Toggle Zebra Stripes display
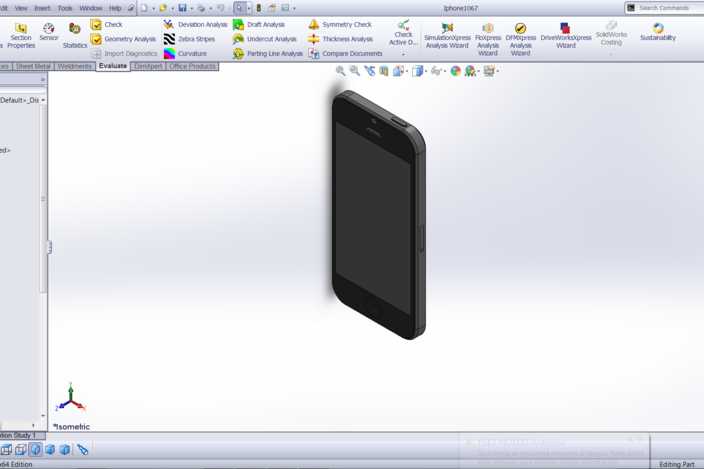The image size is (704, 469). pyautogui.click(x=189, y=39)
